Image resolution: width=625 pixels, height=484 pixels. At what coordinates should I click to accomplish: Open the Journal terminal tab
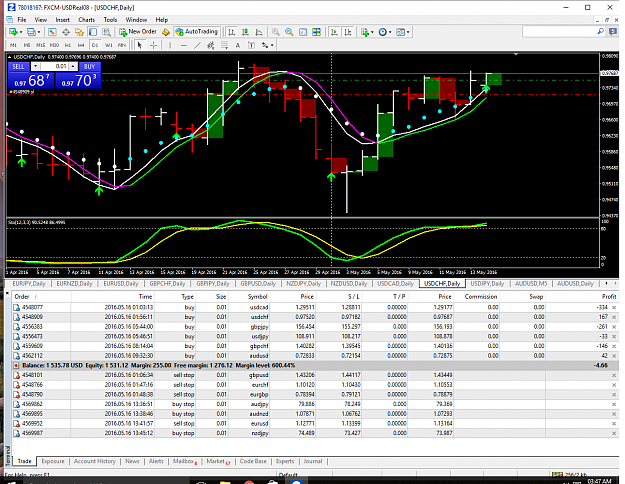point(313,461)
